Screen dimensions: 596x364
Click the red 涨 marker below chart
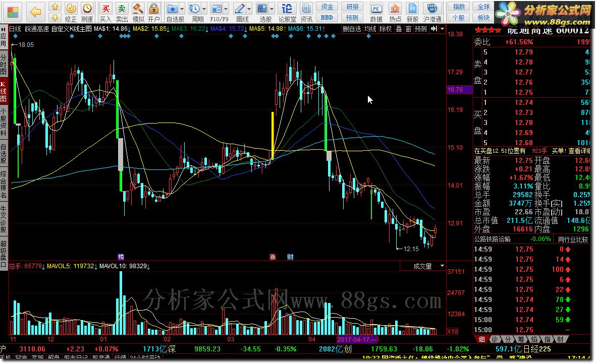coord(273,257)
